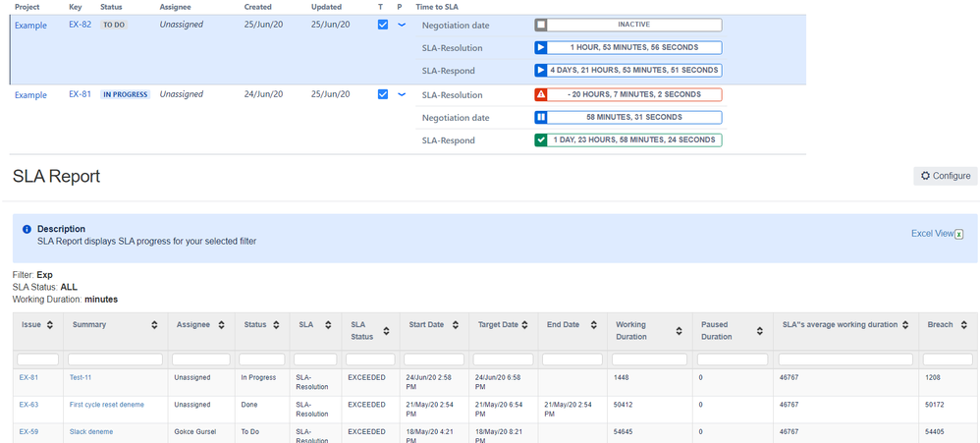Sort report by Summary column arrows
980x443 pixels.
[x=154, y=325]
